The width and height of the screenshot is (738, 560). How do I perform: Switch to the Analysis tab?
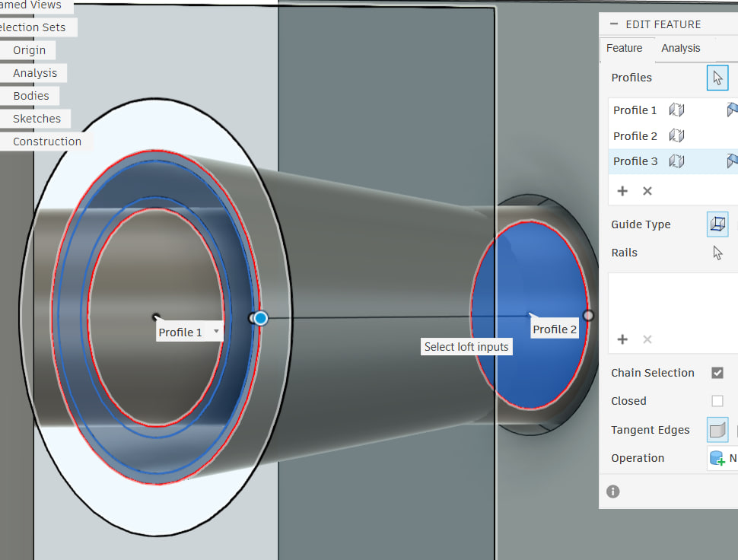click(x=681, y=48)
